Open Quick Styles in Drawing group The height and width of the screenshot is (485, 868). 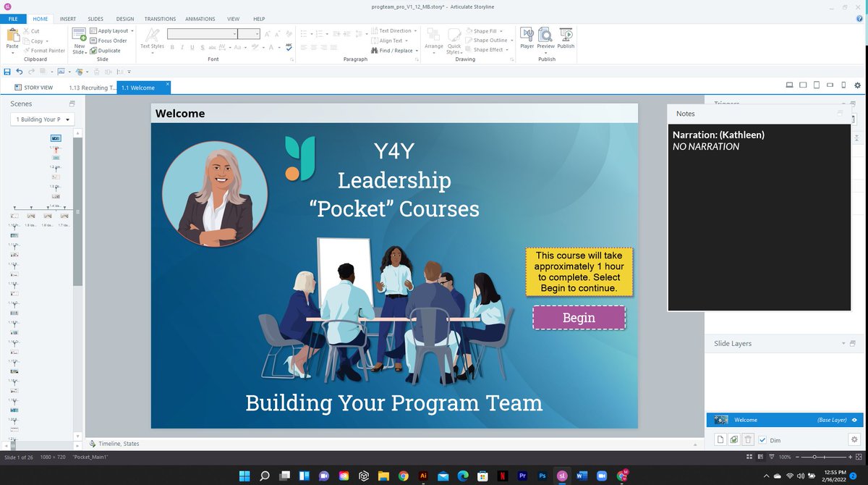click(x=454, y=41)
